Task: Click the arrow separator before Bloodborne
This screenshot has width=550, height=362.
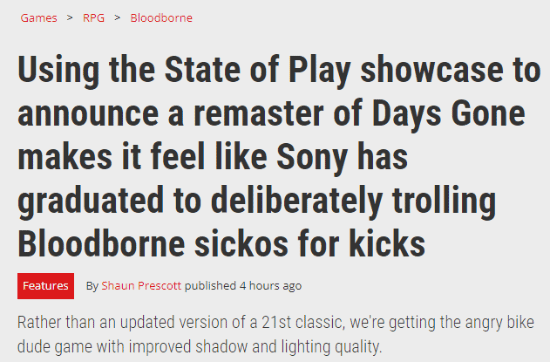Action: coord(117,18)
